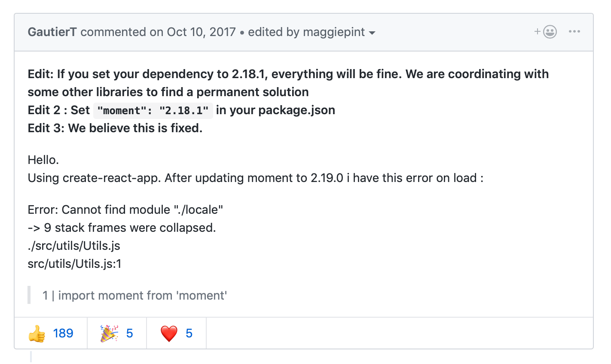Click the './src/utils/Utils.js' path text
611x364 pixels.
(x=74, y=246)
